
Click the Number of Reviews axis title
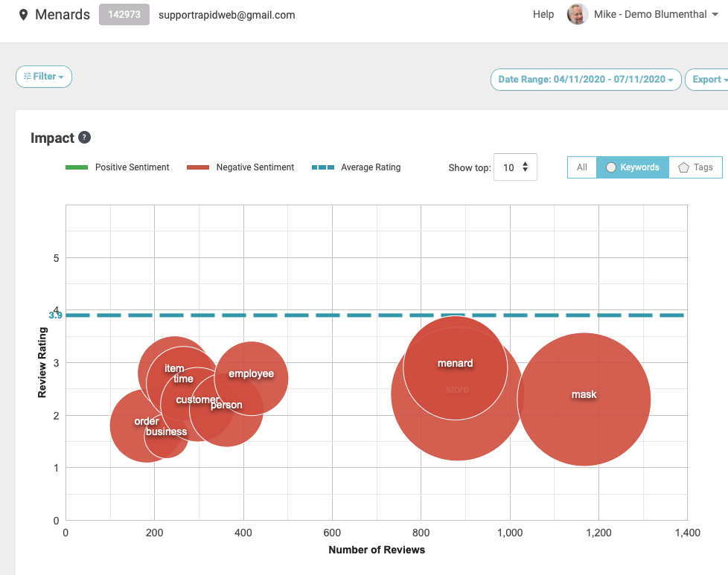coord(377,550)
